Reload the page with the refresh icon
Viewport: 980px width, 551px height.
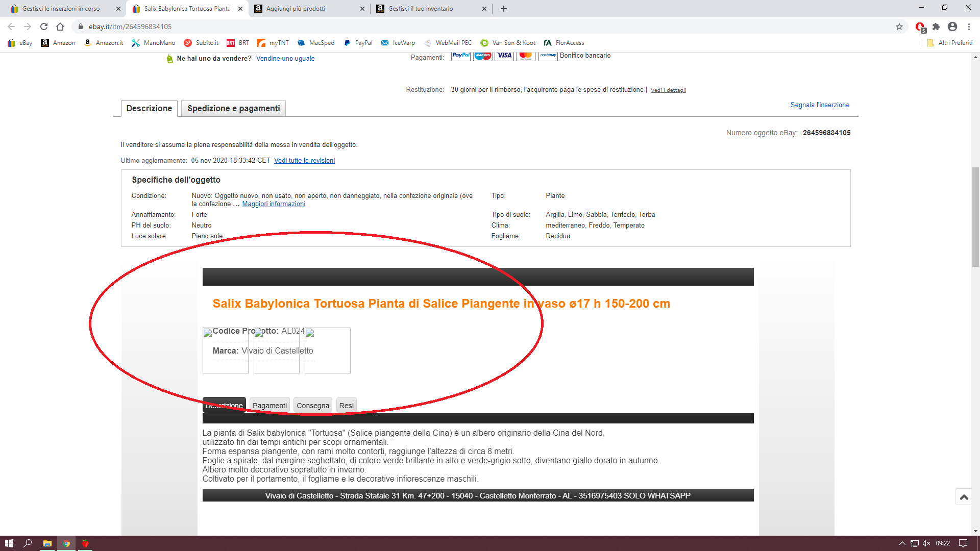44,27
